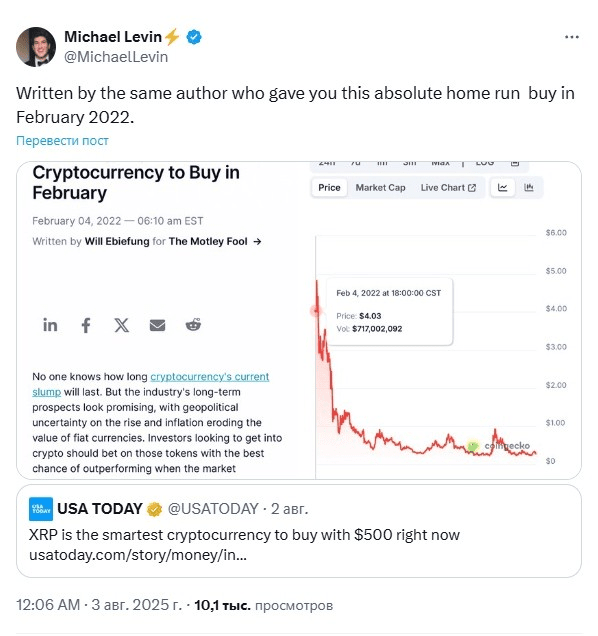Click the USA TODAY logo avatar
598x636 pixels.
coord(41,509)
